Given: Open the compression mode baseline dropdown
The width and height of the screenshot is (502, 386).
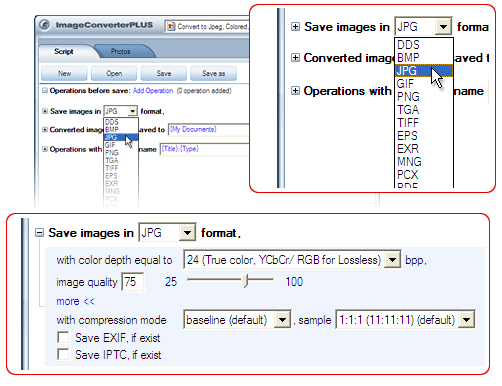Looking at the screenshot, I should [282, 320].
